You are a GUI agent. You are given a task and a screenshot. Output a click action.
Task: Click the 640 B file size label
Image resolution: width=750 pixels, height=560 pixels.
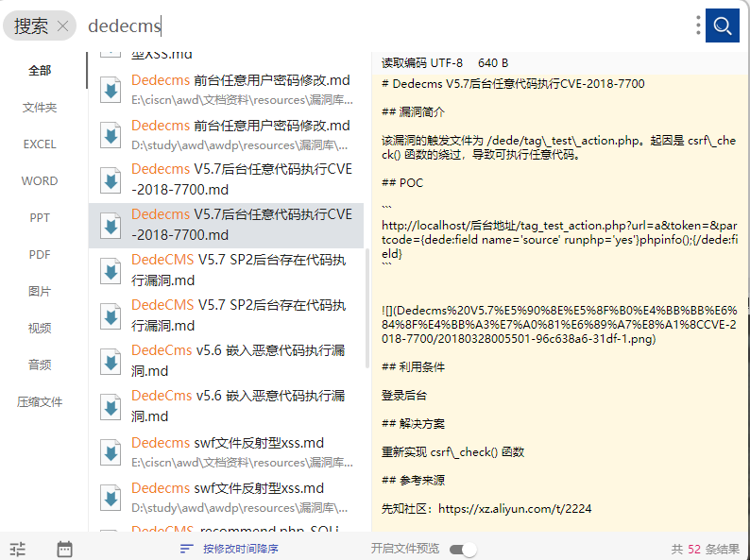(493, 63)
